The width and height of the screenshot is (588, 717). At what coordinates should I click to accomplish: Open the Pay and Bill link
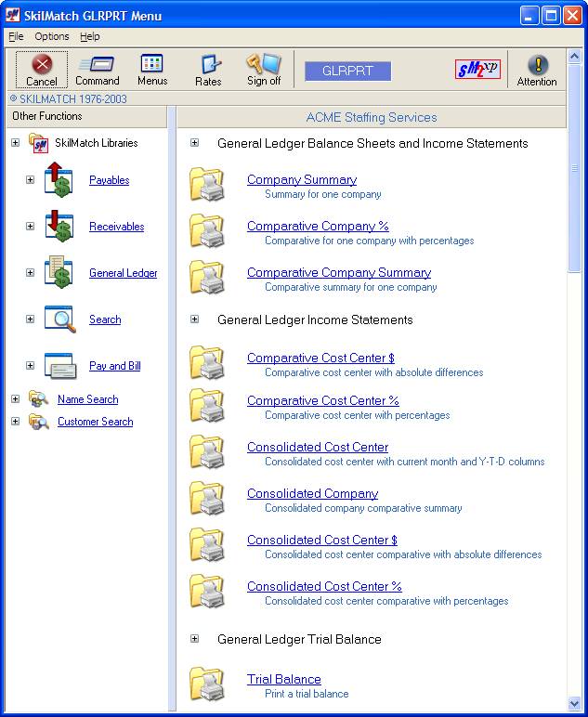pyautogui.click(x=115, y=366)
